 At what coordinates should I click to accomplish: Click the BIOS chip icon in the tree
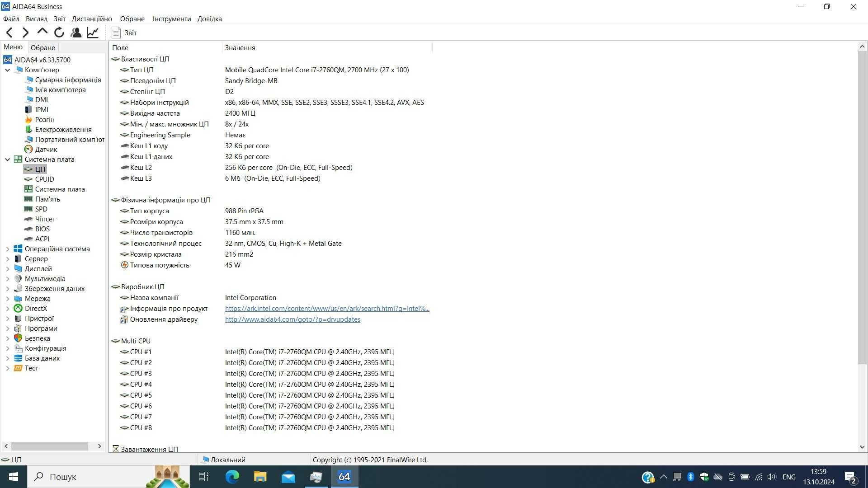coord(28,229)
